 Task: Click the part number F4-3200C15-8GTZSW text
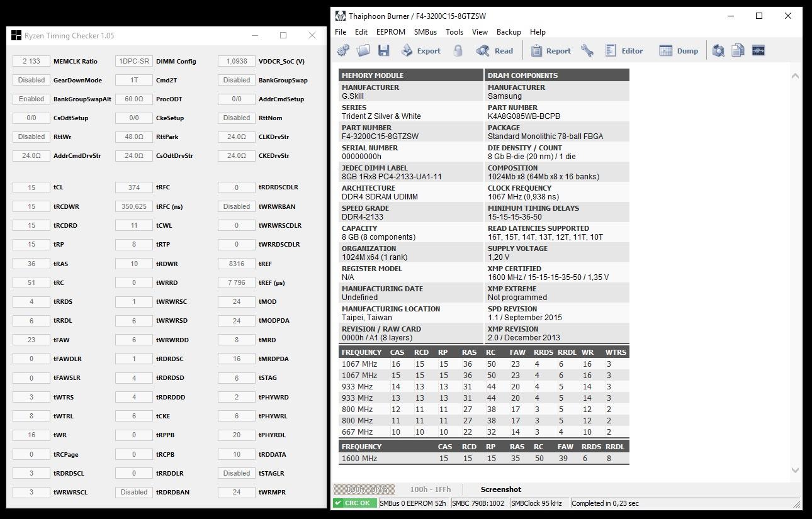380,137
